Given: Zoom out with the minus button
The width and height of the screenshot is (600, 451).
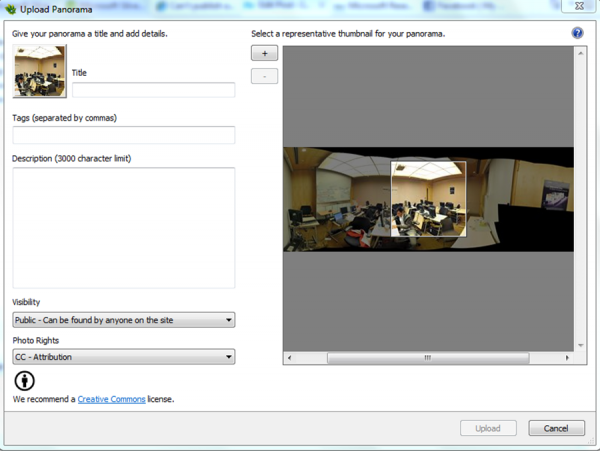Looking at the screenshot, I should point(264,76).
